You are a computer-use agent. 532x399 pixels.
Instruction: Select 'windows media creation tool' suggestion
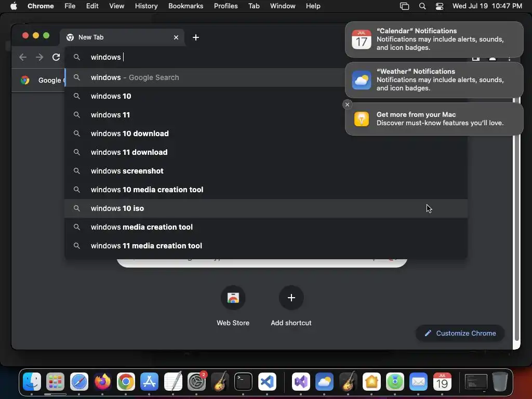point(266,227)
